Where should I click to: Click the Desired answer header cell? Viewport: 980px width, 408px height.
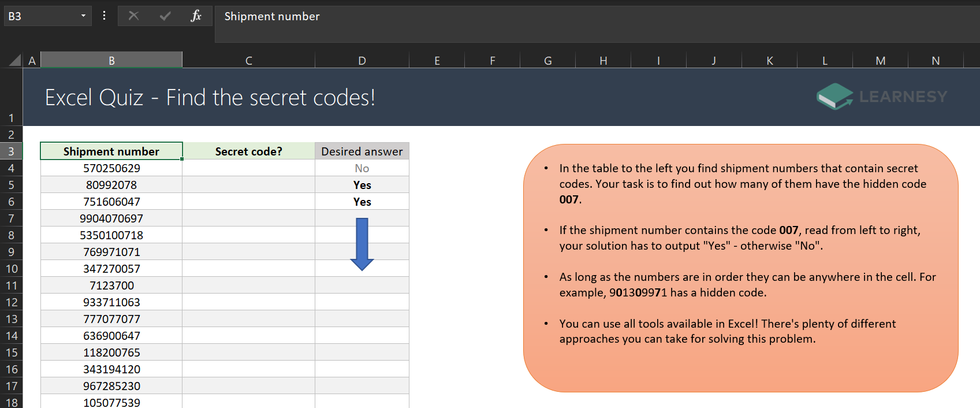[x=362, y=151]
